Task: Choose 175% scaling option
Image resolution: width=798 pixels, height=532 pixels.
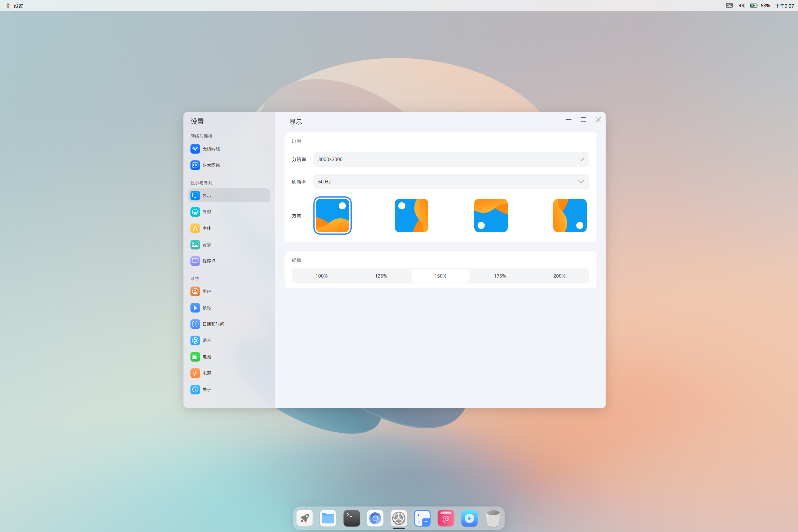Action: coord(500,276)
